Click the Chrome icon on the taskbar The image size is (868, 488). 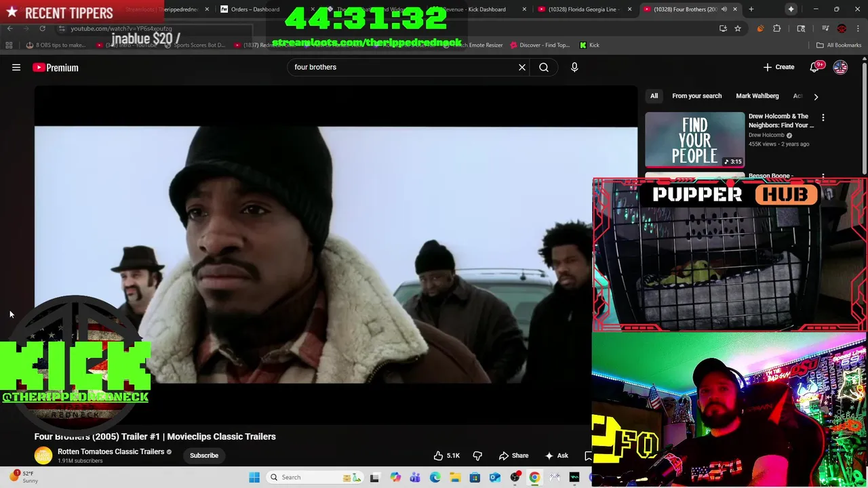pos(534,477)
